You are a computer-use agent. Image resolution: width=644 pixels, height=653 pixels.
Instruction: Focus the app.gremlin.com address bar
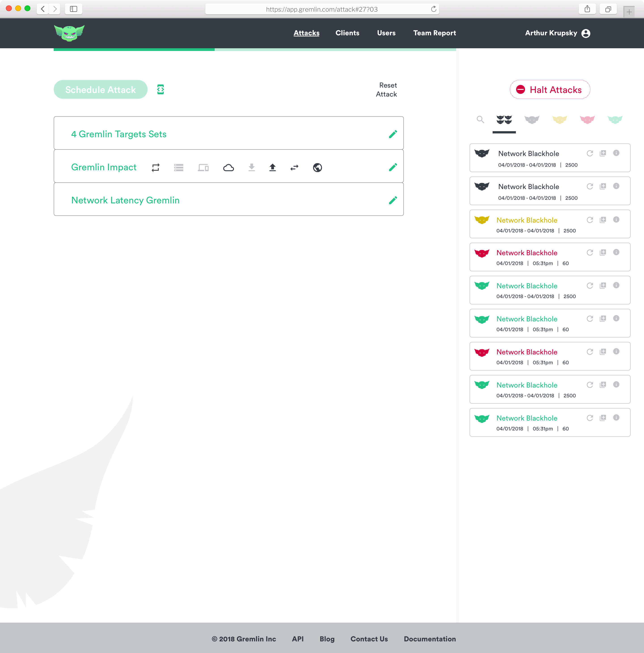[x=322, y=9]
